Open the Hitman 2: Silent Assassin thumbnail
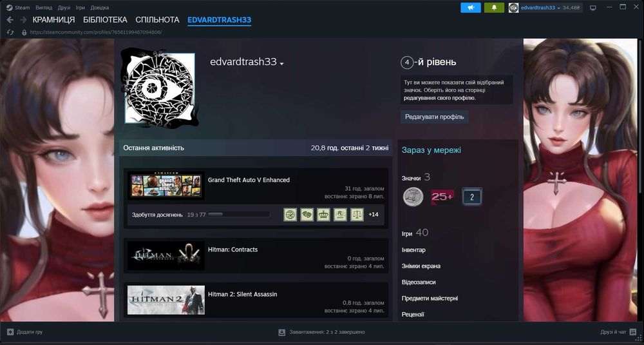 point(166,300)
